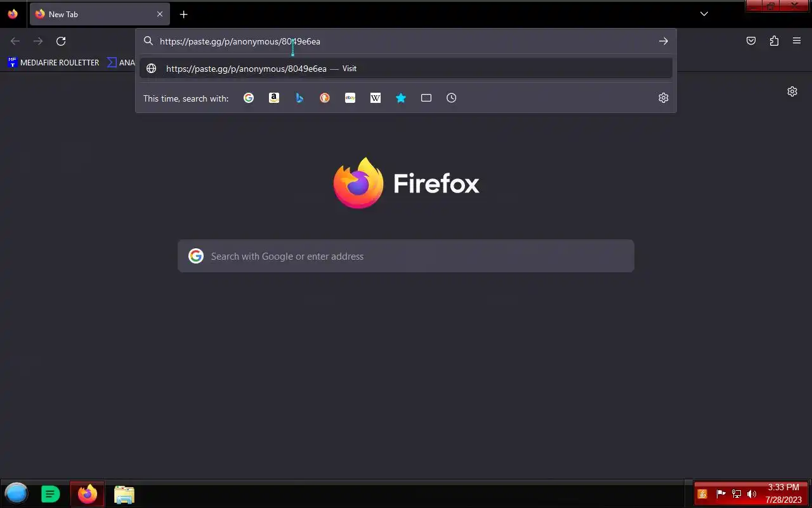Search this time with Google
Screen dimensions: 812x508
point(249,98)
